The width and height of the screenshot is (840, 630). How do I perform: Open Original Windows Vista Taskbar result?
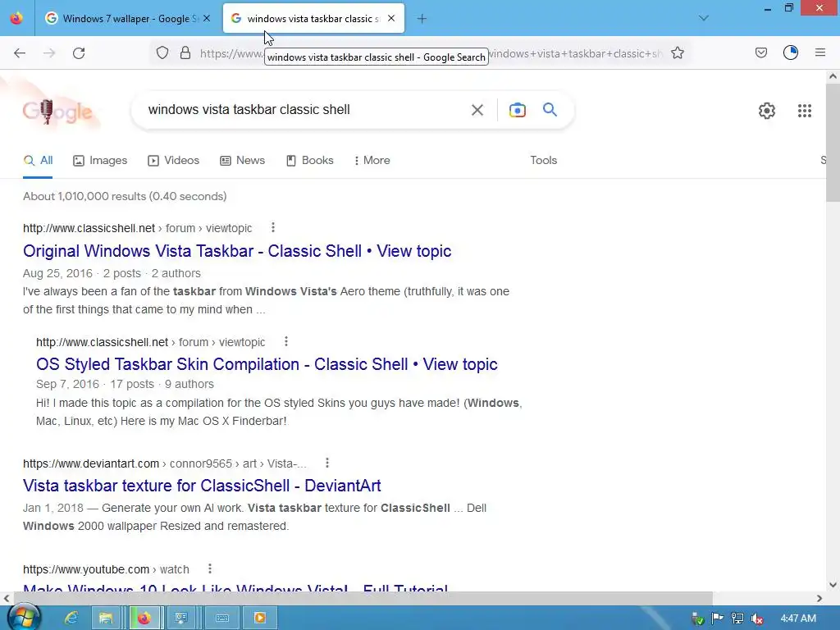point(237,251)
